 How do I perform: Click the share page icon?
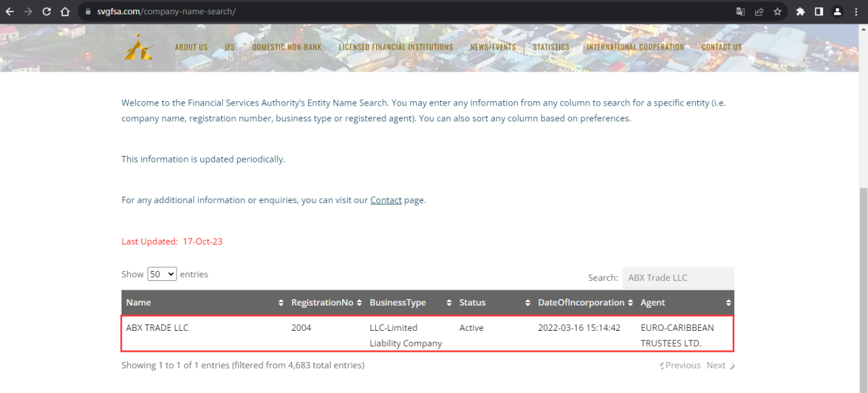tap(759, 12)
